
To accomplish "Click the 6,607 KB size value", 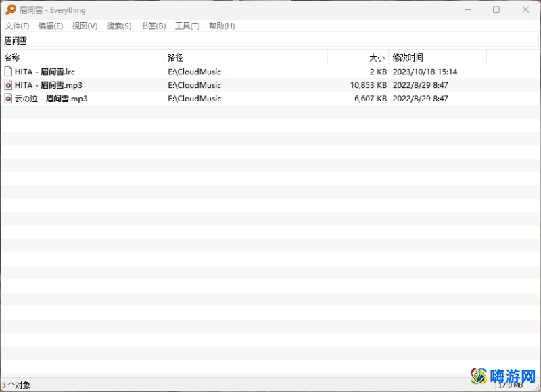I will coord(371,99).
